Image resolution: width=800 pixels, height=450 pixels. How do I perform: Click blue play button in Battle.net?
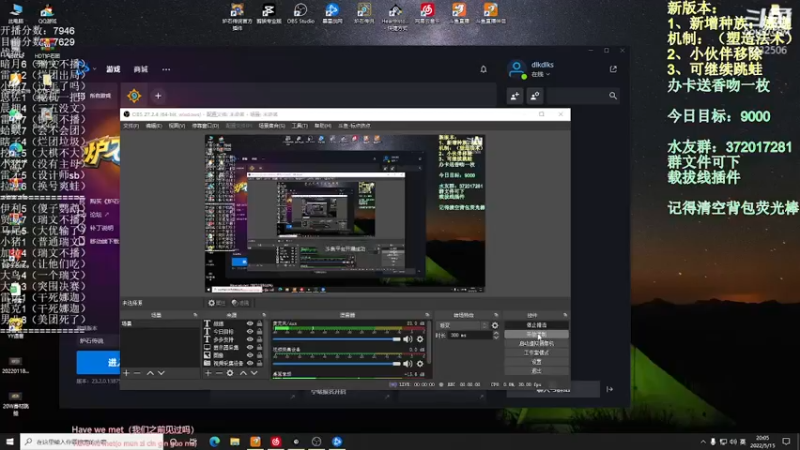click(98, 362)
